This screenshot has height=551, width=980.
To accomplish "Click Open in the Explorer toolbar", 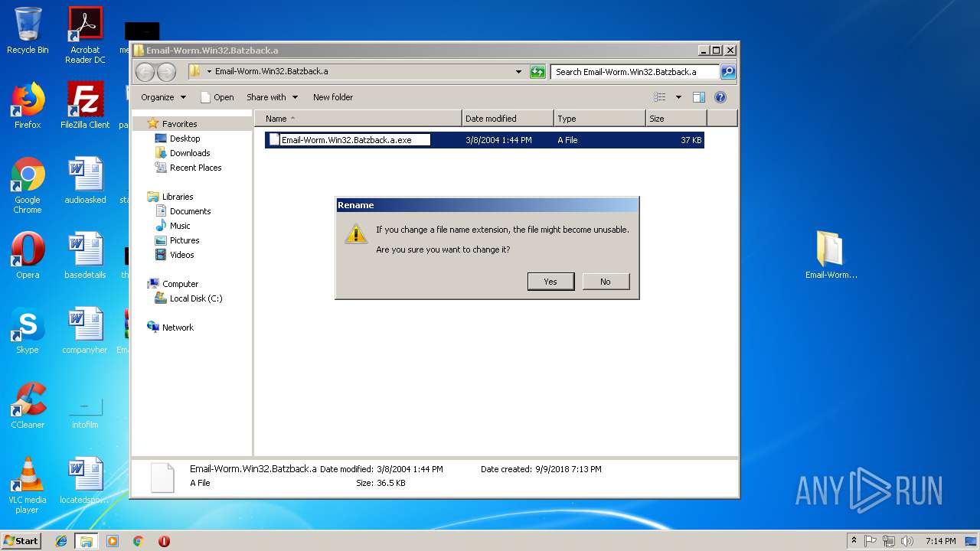I will (x=217, y=97).
